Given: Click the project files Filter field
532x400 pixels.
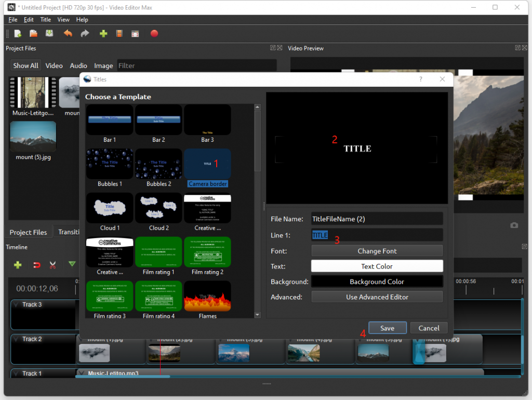Looking at the screenshot, I should coord(197,65).
